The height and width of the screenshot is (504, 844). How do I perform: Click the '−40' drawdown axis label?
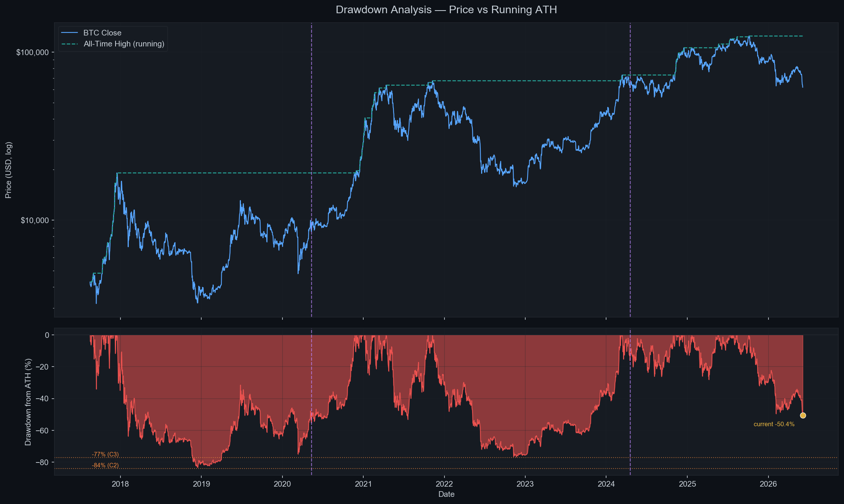pyautogui.click(x=42, y=399)
